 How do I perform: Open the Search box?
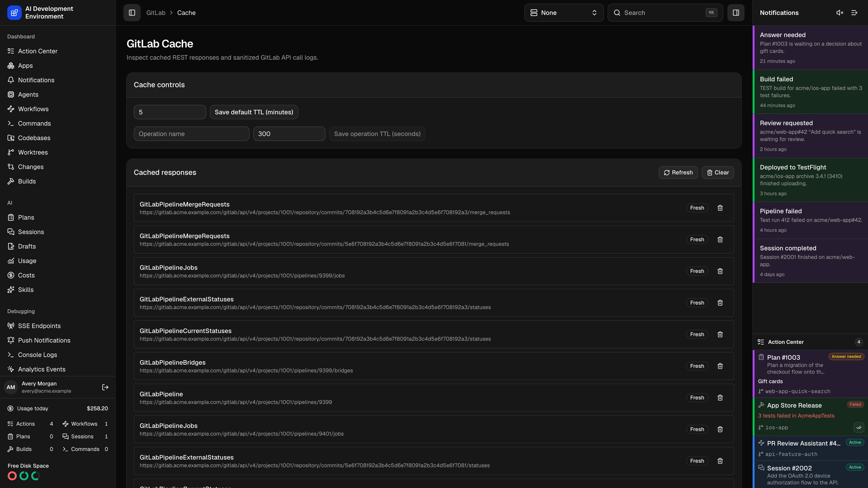tap(665, 12)
